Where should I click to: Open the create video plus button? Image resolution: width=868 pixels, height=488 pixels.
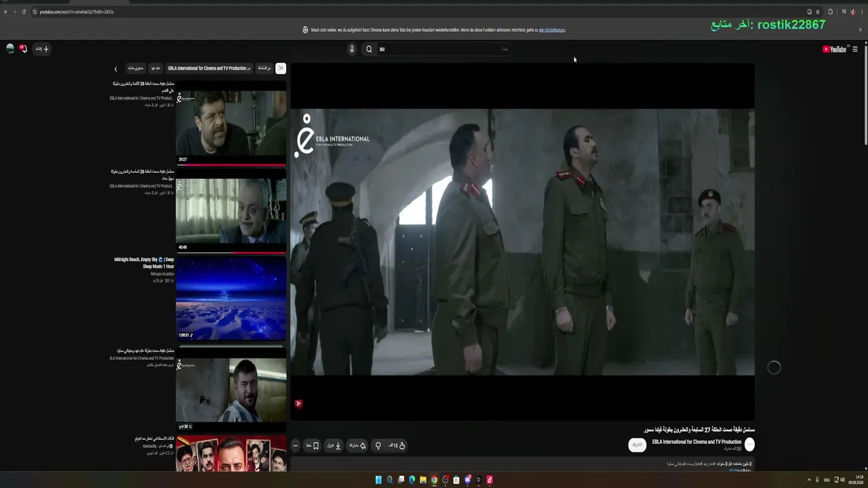pos(42,49)
